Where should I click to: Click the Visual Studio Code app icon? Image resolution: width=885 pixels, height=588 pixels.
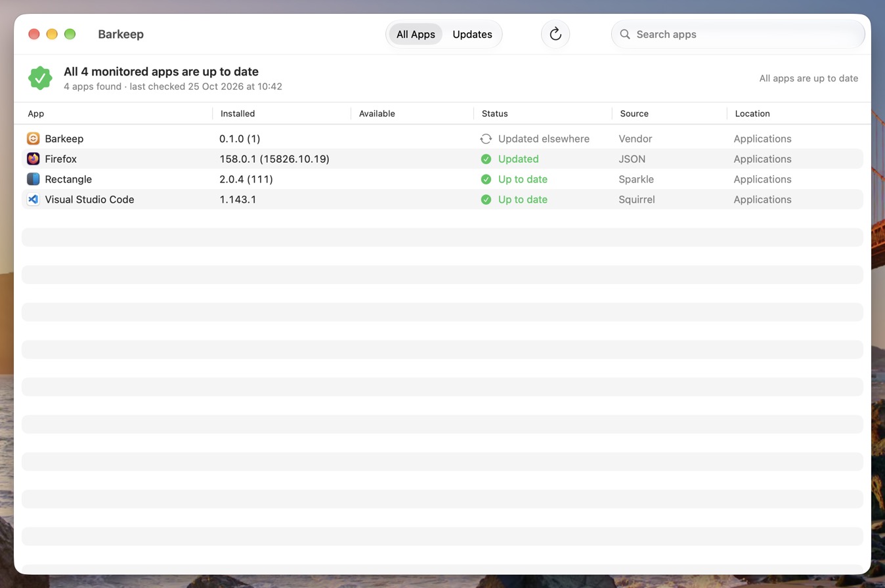pos(33,199)
